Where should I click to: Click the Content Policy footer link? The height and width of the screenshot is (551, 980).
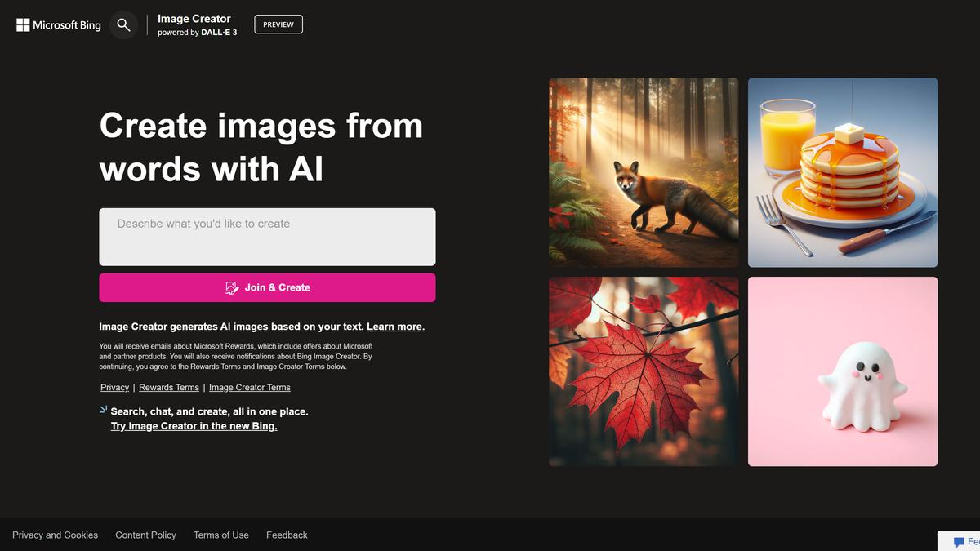click(145, 535)
